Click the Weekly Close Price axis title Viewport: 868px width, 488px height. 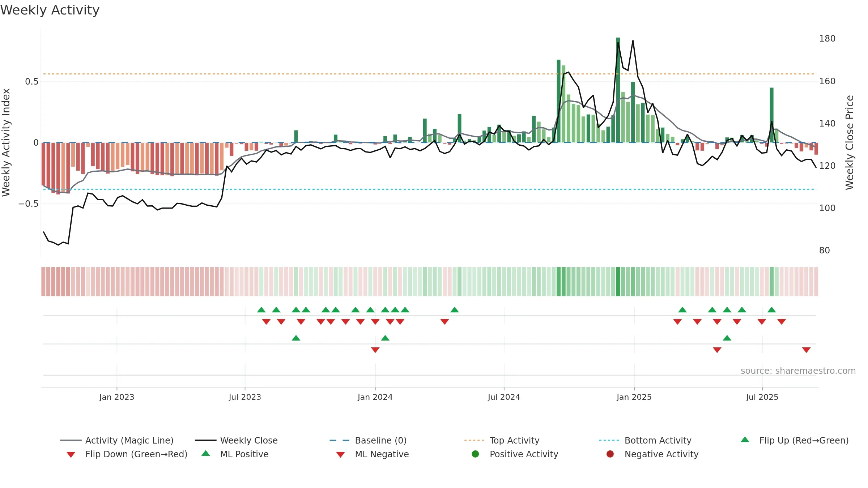point(850,142)
